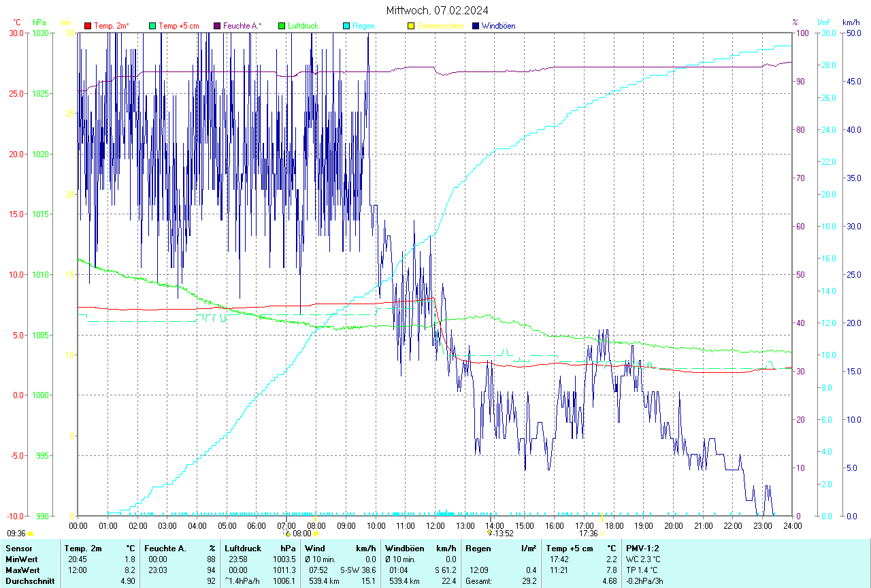Select the Windböen legend label

[x=498, y=26]
